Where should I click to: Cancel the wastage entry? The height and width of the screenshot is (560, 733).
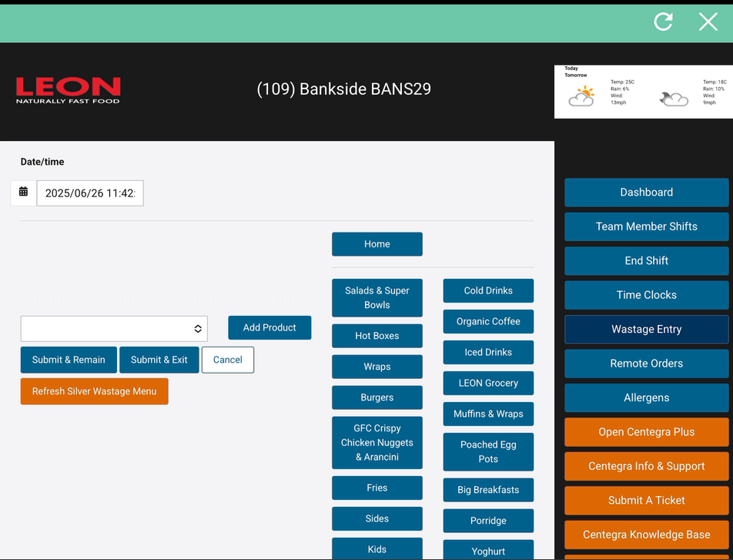point(227,360)
